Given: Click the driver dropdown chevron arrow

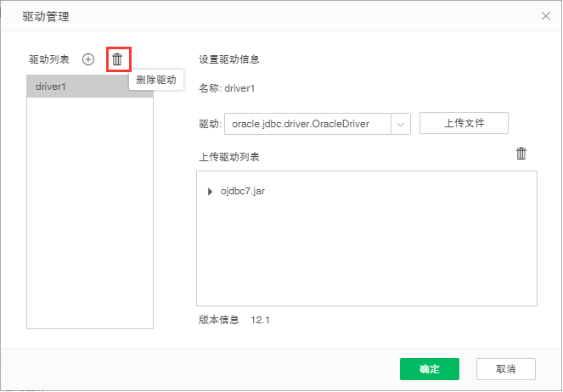Looking at the screenshot, I should coord(401,124).
